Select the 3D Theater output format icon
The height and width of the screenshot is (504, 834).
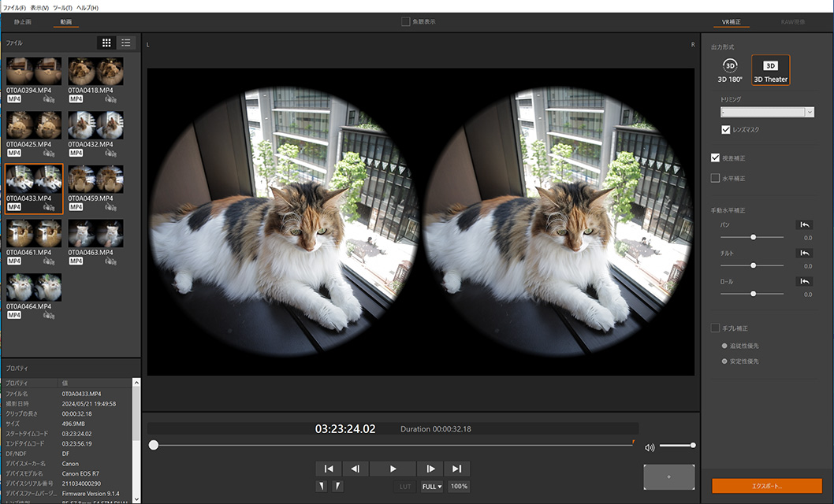click(770, 66)
